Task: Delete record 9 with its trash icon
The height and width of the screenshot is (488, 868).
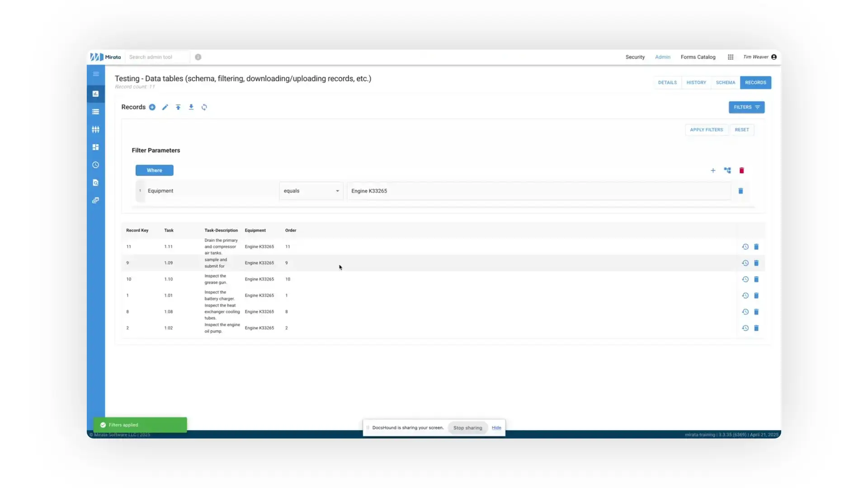Action: click(756, 263)
